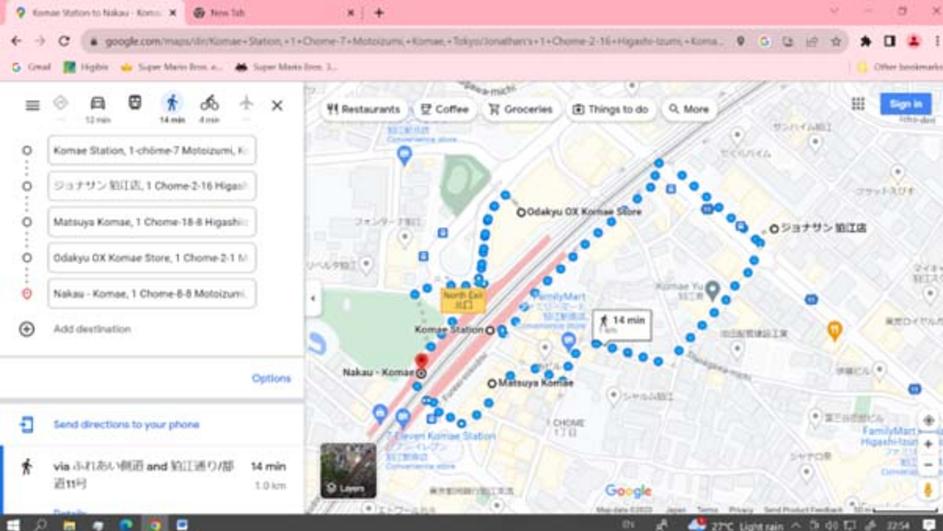The height and width of the screenshot is (531, 943).
Task: Click the send-to-phone icon
Action: pos(26,425)
